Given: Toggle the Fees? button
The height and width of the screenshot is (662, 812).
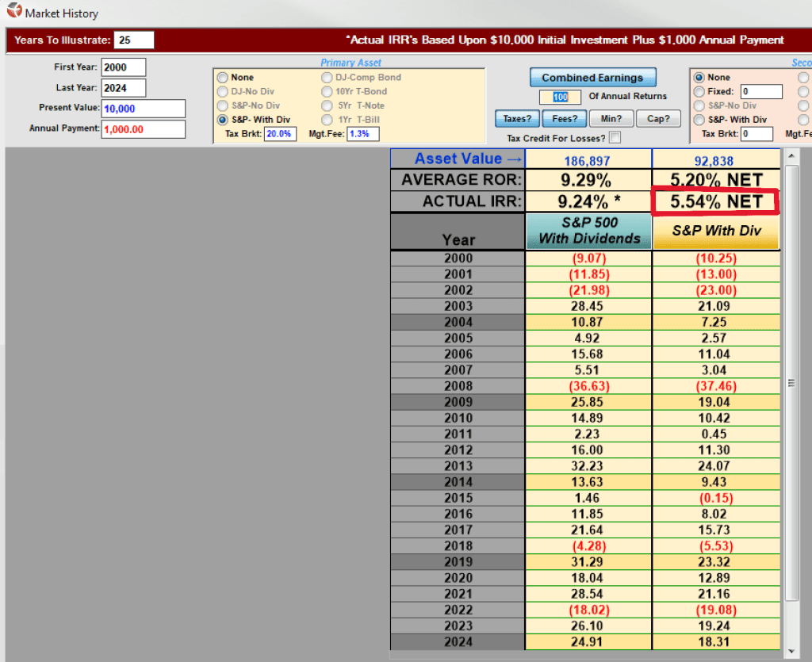Looking at the screenshot, I should [565, 119].
